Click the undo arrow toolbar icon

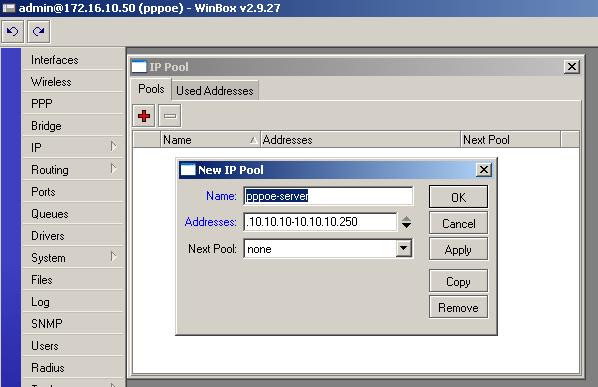[13, 32]
